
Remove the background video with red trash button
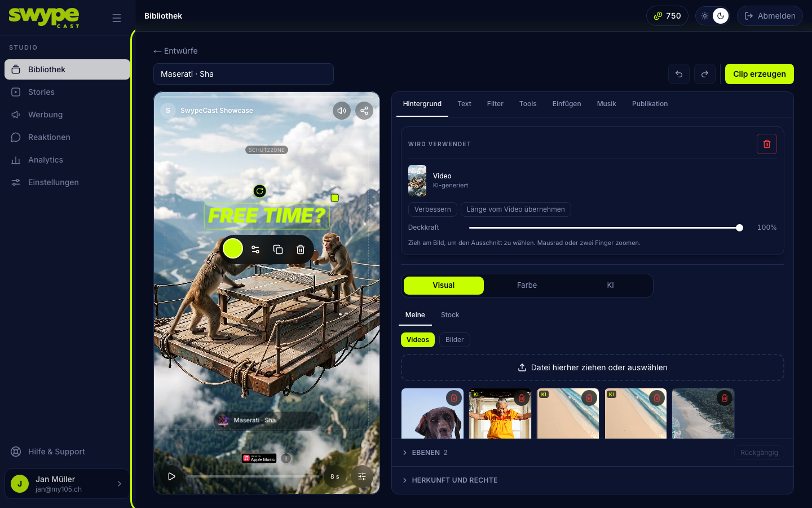click(x=767, y=144)
